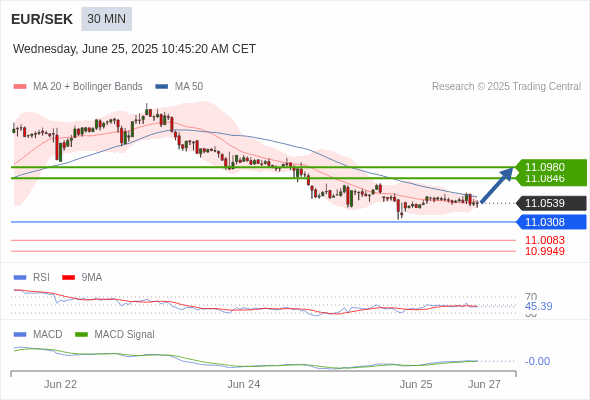Click the Jun 24 date marker
The height and width of the screenshot is (400, 590).
click(x=243, y=384)
